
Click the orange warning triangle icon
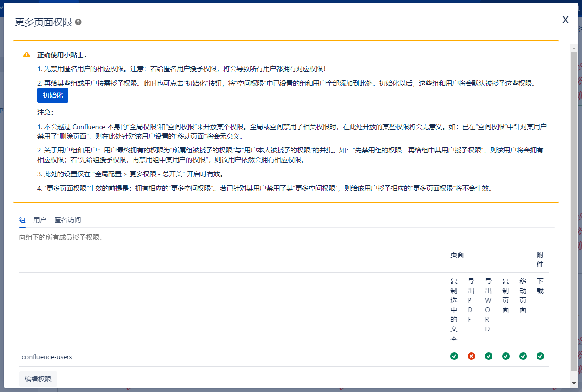(27, 54)
